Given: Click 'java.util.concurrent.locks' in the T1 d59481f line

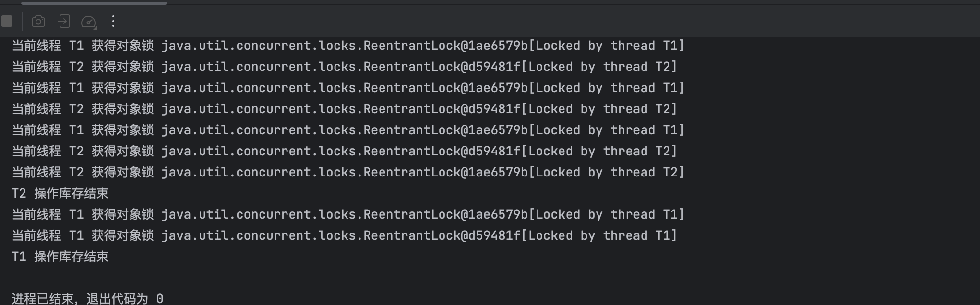Looking at the screenshot, I should coord(258,235).
